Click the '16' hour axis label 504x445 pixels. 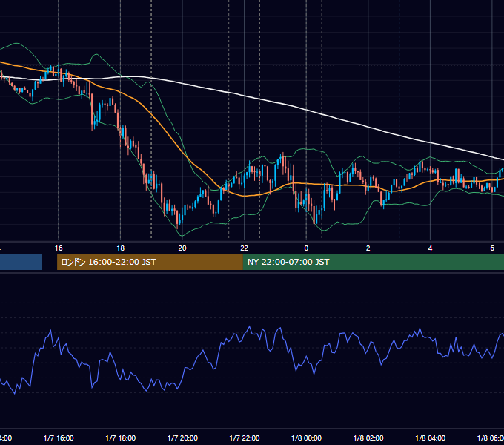point(59,248)
